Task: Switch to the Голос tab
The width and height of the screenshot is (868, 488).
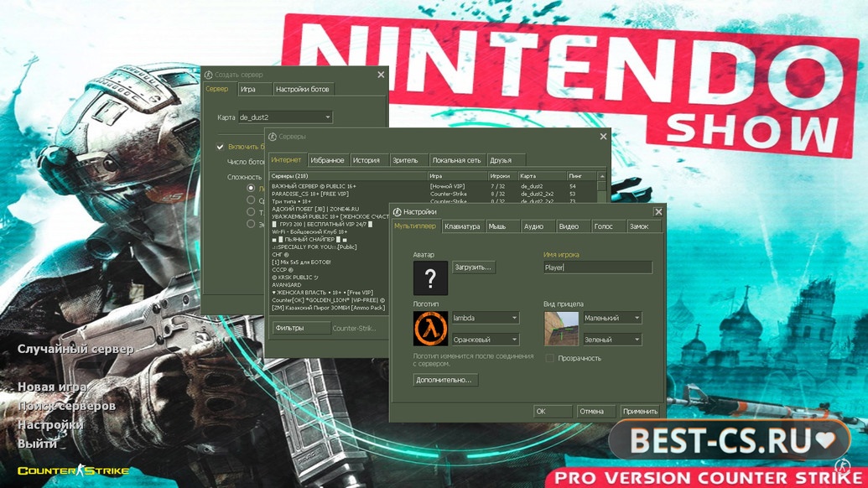Action: [608, 226]
